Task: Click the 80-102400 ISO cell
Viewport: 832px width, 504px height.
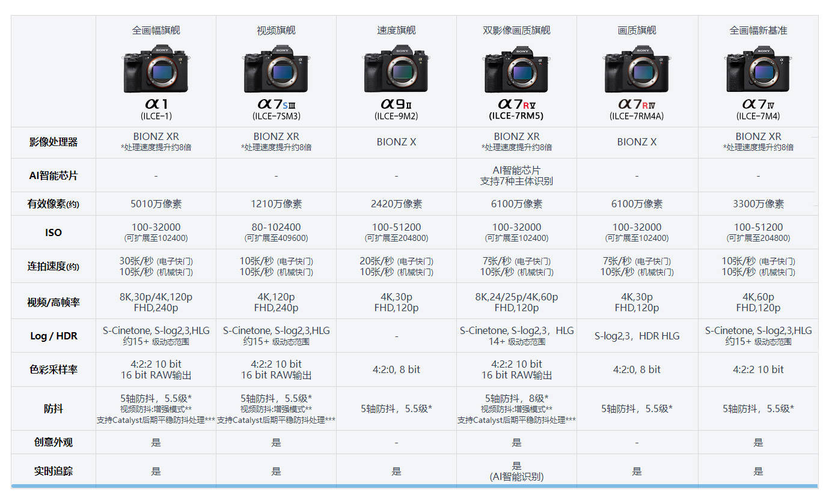Action: pos(276,228)
